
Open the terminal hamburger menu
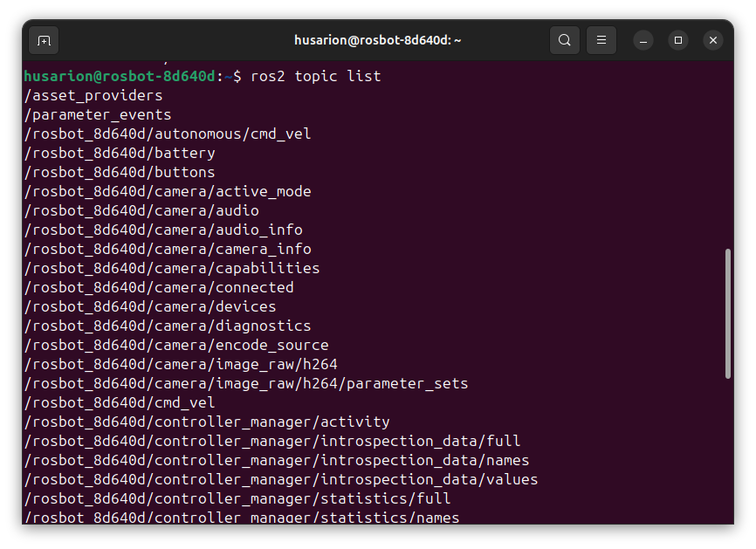(601, 40)
